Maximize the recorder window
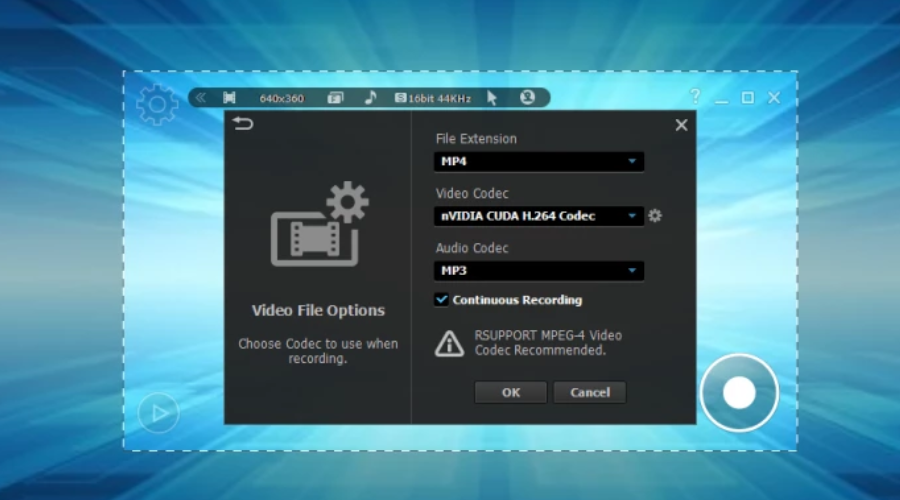The height and width of the screenshot is (500, 900). (747, 98)
